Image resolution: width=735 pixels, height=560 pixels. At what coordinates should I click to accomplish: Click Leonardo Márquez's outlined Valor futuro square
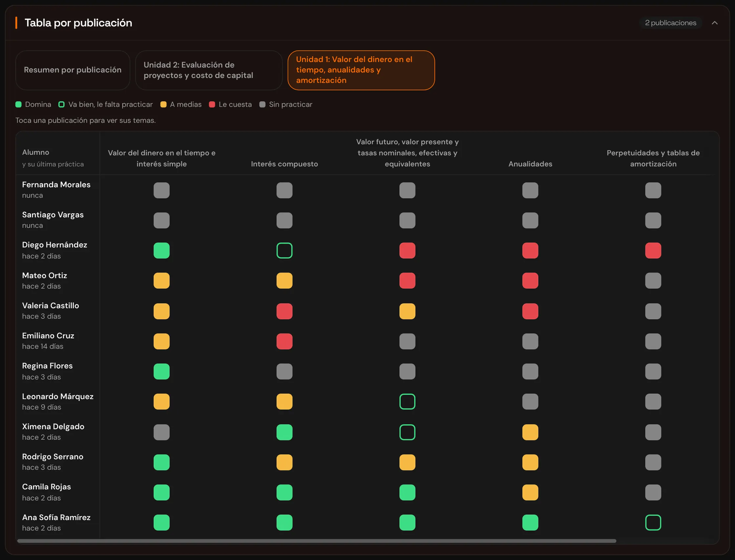coord(407,402)
